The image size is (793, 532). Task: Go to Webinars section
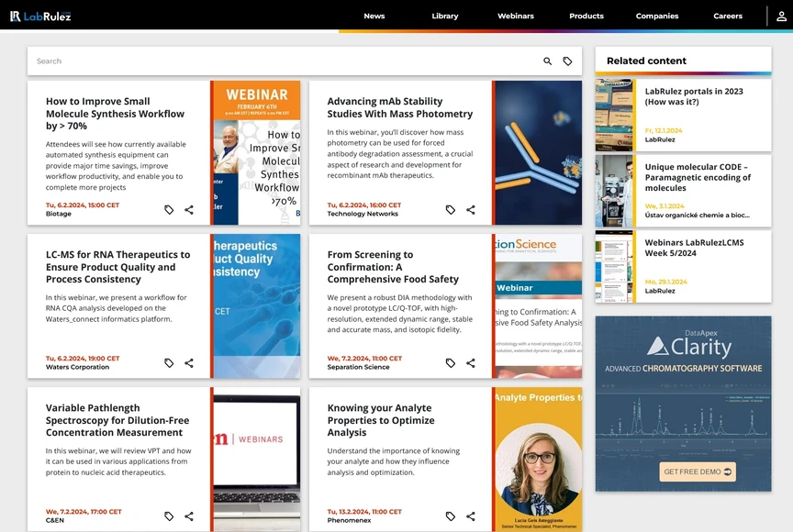click(515, 17)
